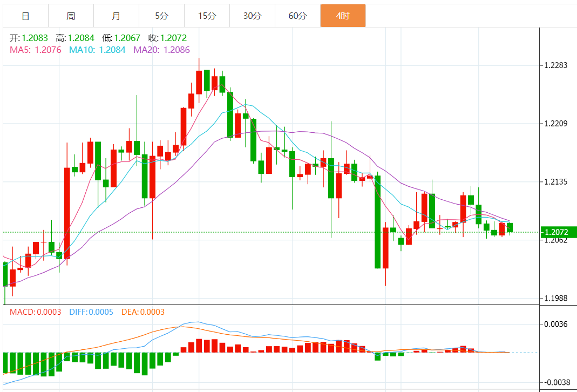Click the 0.0036 MACD axis label
Image resolution: width=577 pixels, height=392 pixels.
(x=555, y=324)
